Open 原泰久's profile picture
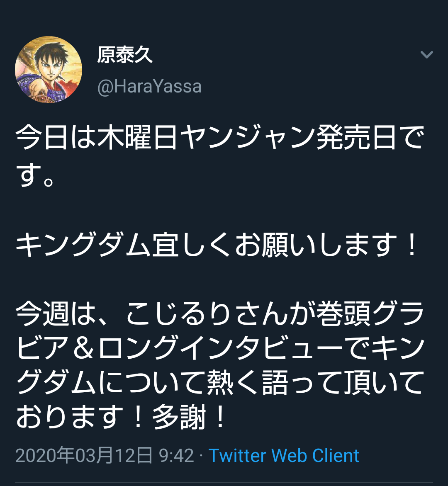The width and height of the screenshot is (448, 486). point(49,70)
